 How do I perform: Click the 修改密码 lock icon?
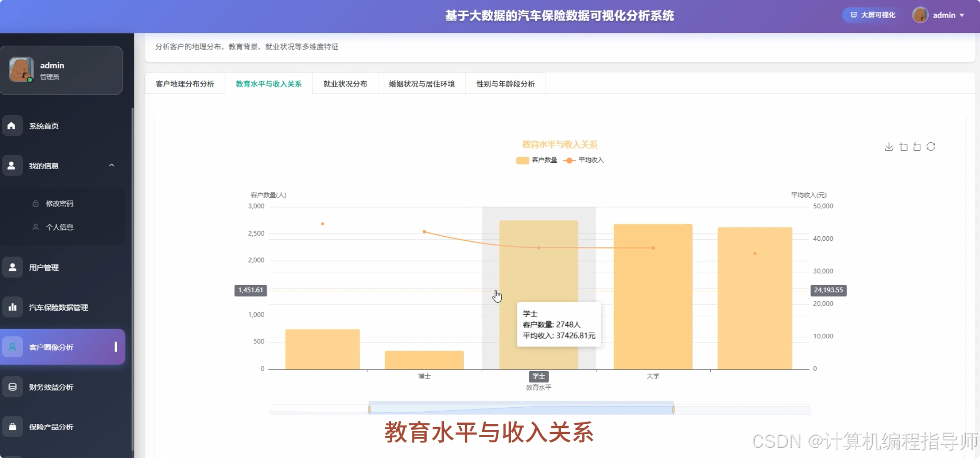pyautogui.click(x=35, y=203)
